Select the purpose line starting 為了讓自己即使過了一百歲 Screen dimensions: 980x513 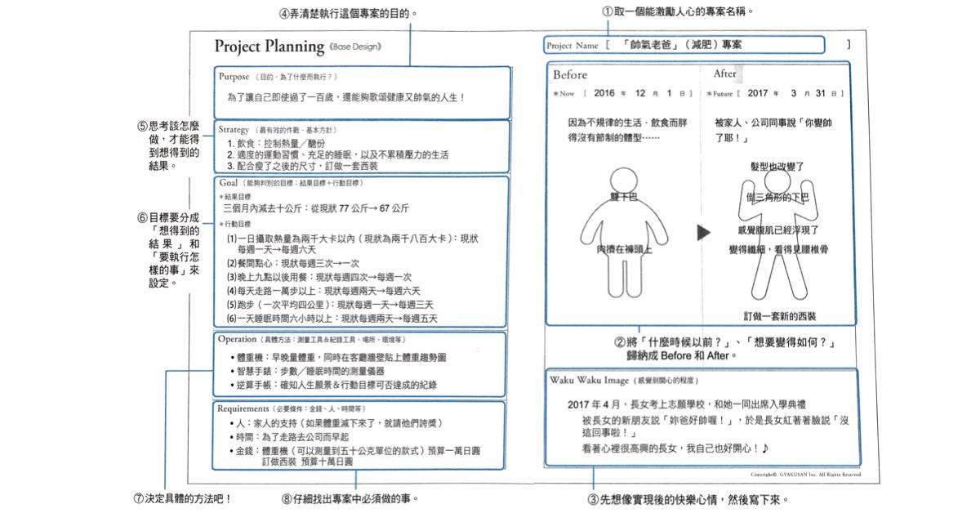tap(346, 97)
